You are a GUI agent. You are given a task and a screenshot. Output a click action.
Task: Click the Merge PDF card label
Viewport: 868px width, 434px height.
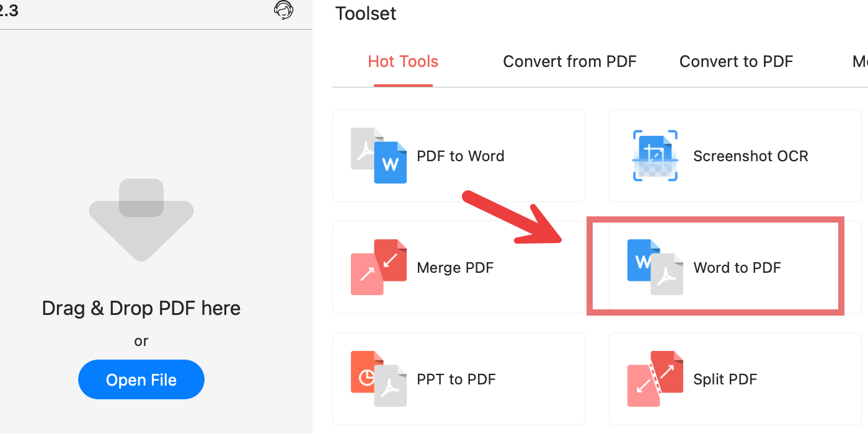pyautogui.click(x=454, y=267)
